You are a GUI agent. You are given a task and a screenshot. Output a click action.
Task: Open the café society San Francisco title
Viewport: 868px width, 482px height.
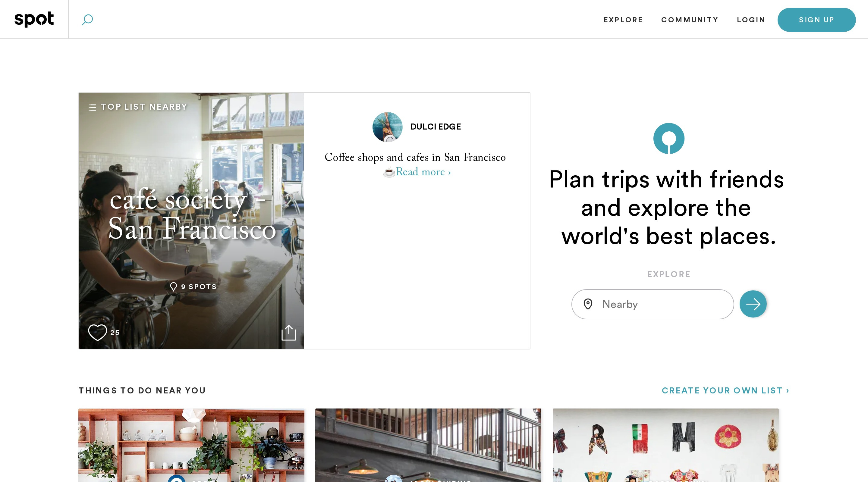[192, 214]
